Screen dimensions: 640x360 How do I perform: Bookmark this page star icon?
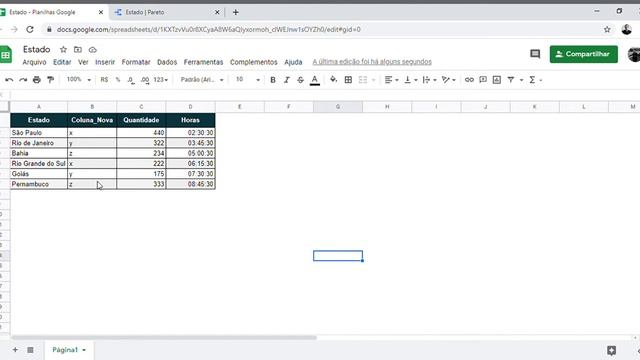point(607,29)
